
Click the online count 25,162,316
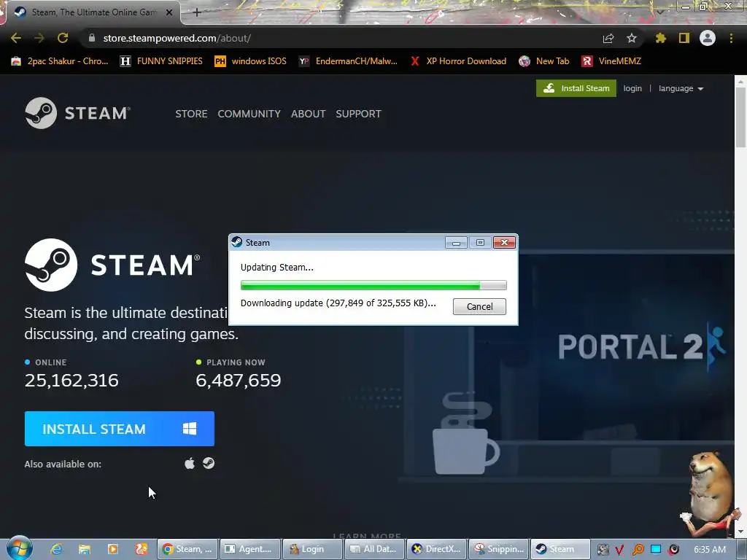(x=71, y=380)
